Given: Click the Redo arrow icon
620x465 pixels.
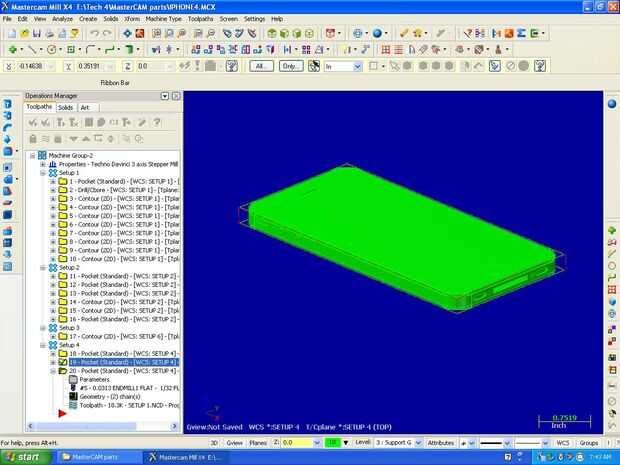Looking at the screenshot, I should [x=107, y=34].
